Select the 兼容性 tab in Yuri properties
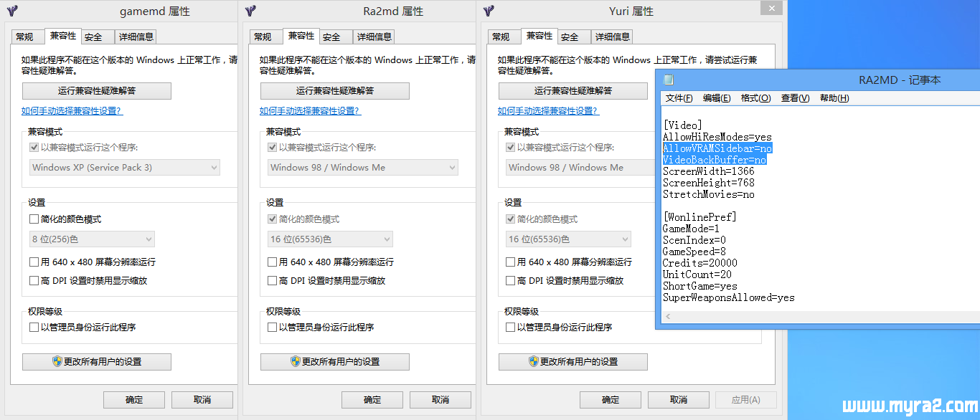Image resolution: width=980 pixels, height=420 pixels. point(540,35)
